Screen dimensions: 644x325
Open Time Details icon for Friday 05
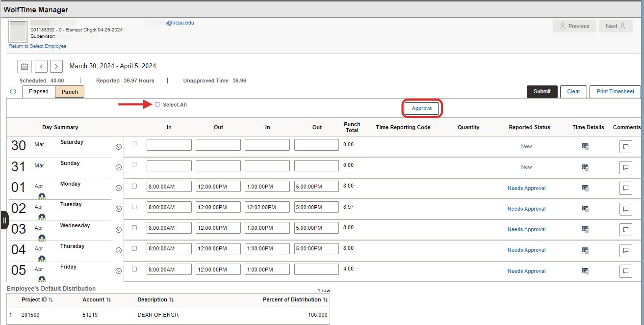[585, 271]
